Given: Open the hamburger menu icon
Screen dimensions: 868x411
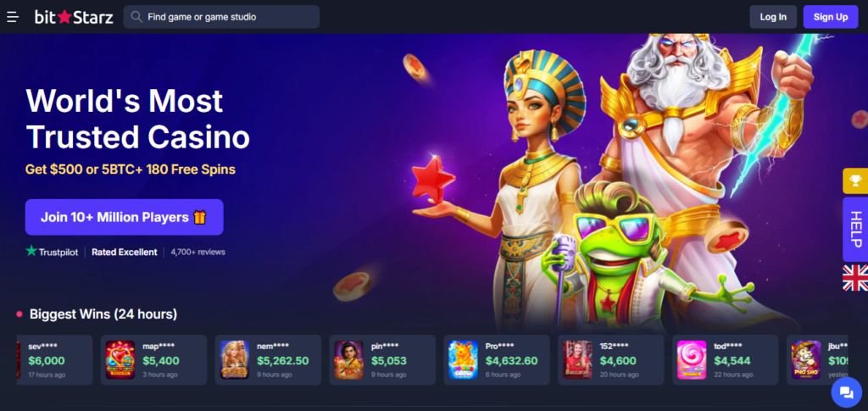Looking at the screenshot, I should (x=13, y=17).
